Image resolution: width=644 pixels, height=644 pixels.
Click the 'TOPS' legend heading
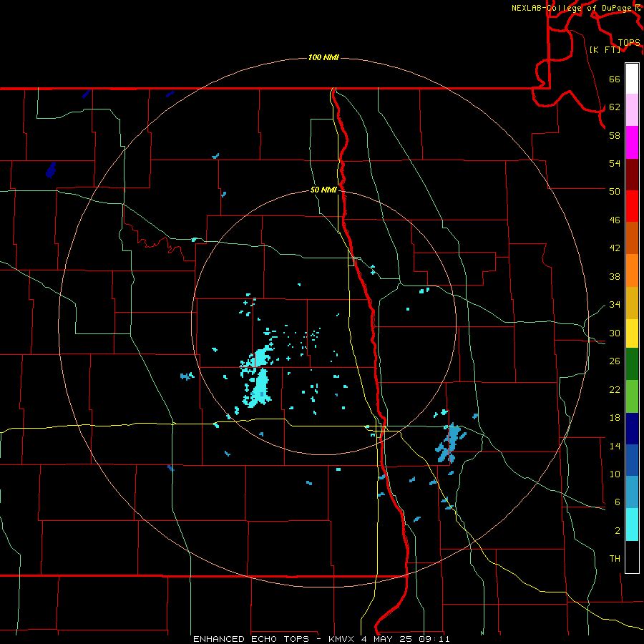[629, 42]
